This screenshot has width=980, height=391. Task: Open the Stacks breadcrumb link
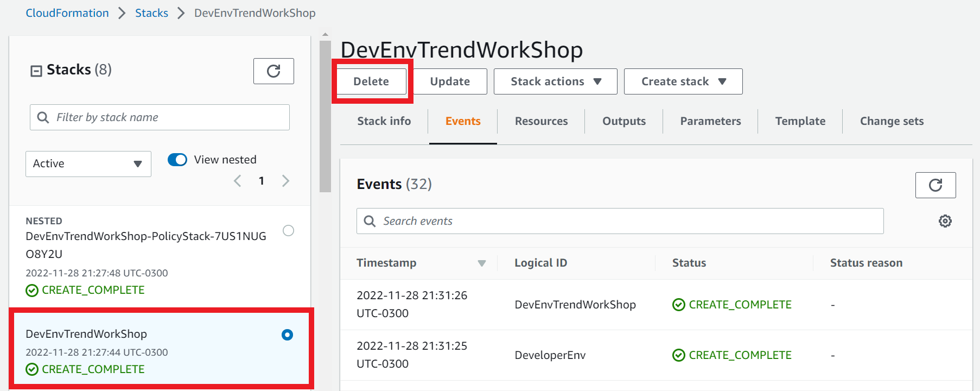tap(151, 13)
